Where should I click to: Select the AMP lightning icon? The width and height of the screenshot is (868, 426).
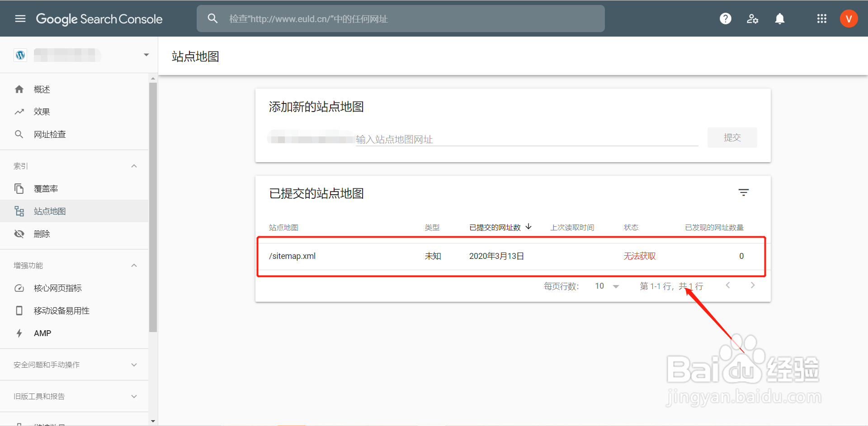[19, 333]
